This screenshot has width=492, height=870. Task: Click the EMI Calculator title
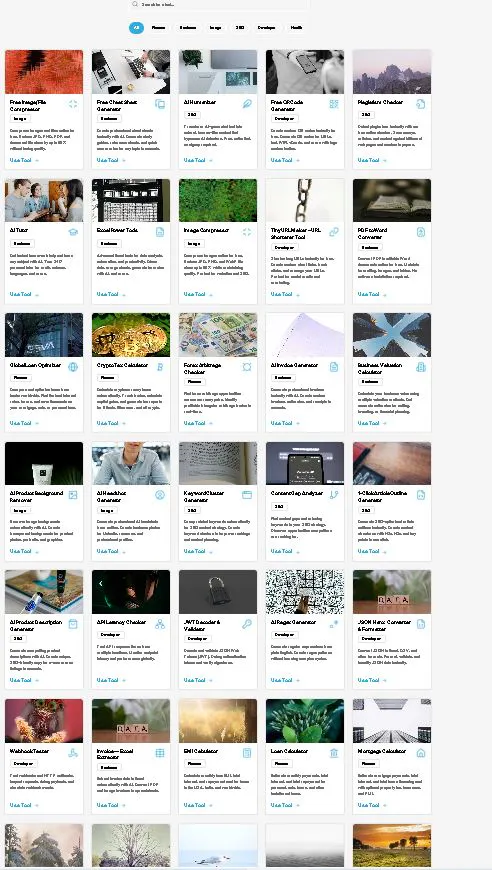tap(201, 751)
